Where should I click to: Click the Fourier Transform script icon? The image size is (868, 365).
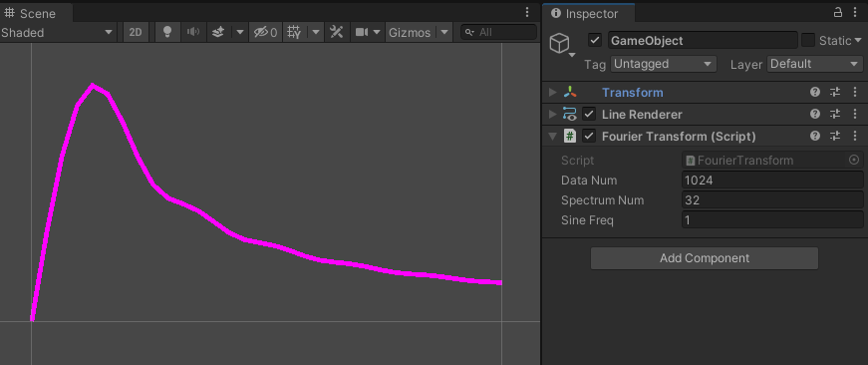[570, 136]
